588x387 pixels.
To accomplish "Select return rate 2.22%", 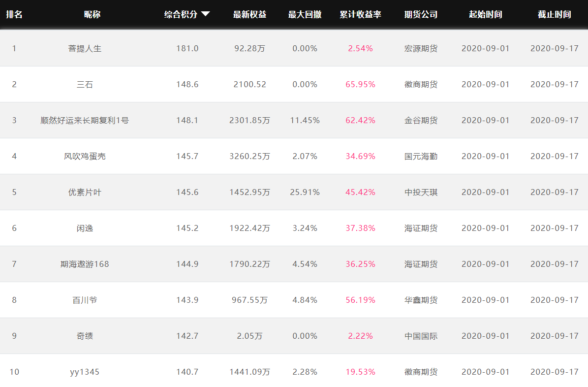I will 360,336.
